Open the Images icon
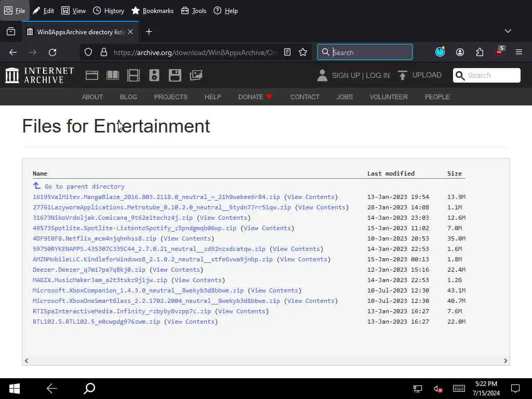The height and width of the screenshot is (399, 532). tap(196, 75)
